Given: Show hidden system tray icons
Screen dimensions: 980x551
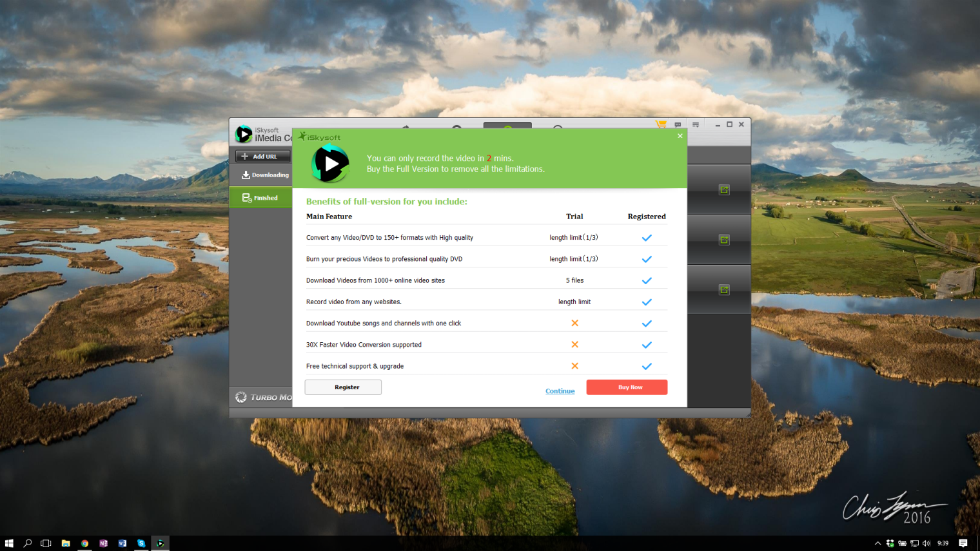Looking at the screenshot, I should [x=877, y=543].
